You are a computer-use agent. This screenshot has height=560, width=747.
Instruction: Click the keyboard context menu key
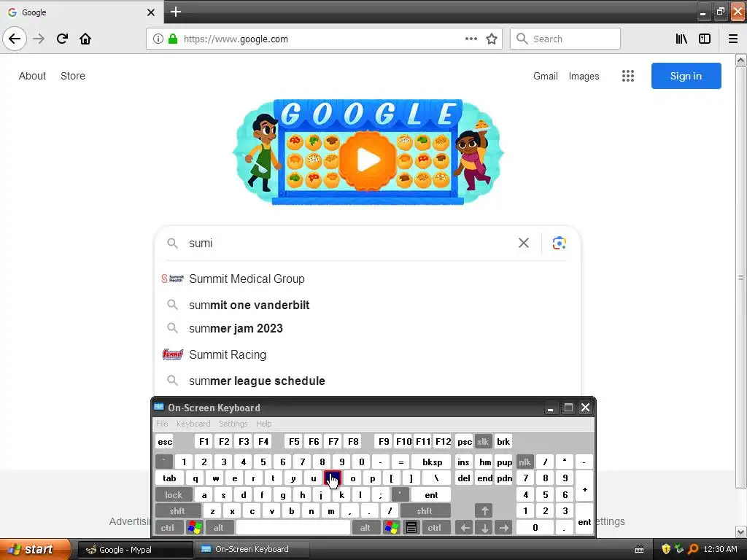411,528
